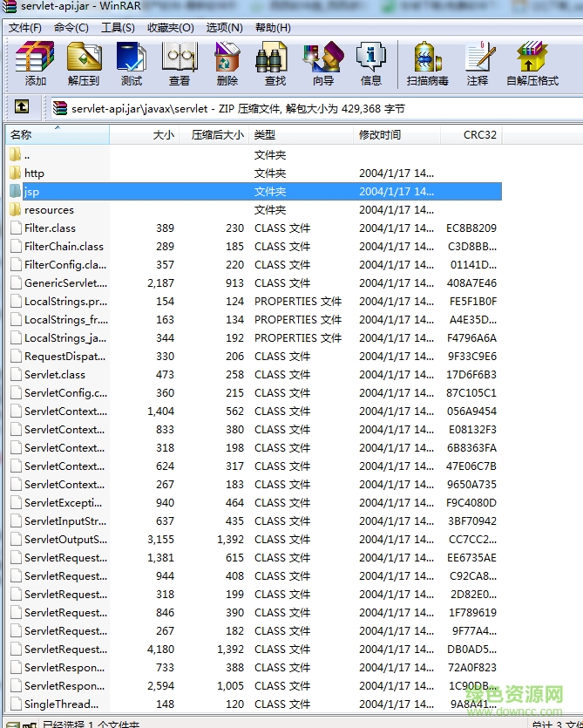This screenshot has height=728, width=583.
Task: Click the archive path address field
Action: click(315, 109)
